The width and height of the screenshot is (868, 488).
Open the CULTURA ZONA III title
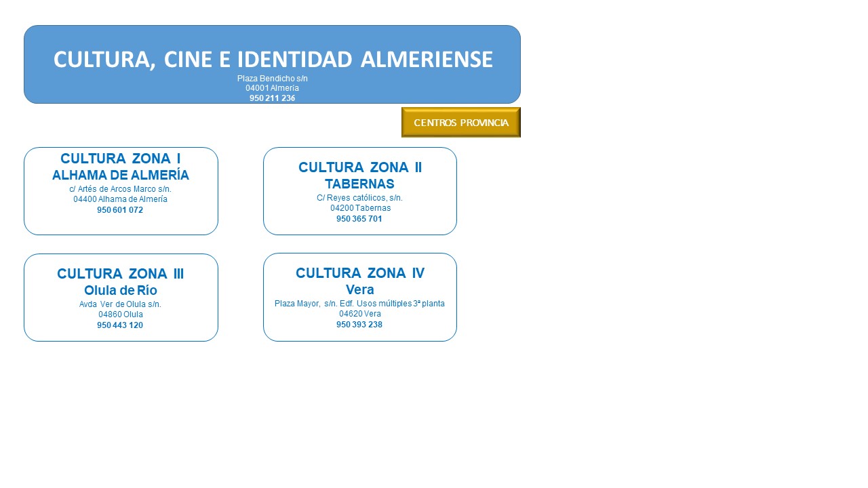[x=121, y=274]
